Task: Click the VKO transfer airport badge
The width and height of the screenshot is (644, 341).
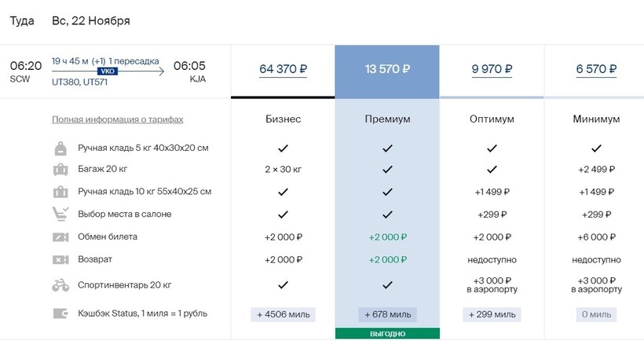Action: coord(106,71)
